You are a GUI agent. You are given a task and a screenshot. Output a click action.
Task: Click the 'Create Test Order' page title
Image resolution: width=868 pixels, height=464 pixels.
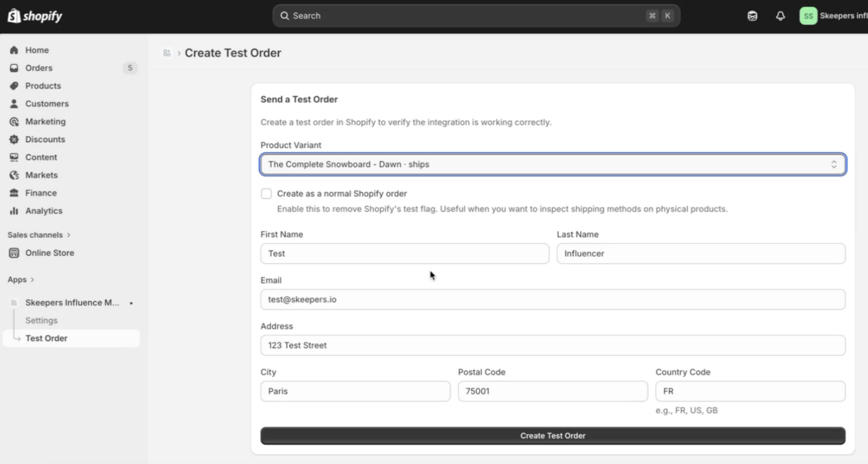pyautogui.click(x=233, y=53)
